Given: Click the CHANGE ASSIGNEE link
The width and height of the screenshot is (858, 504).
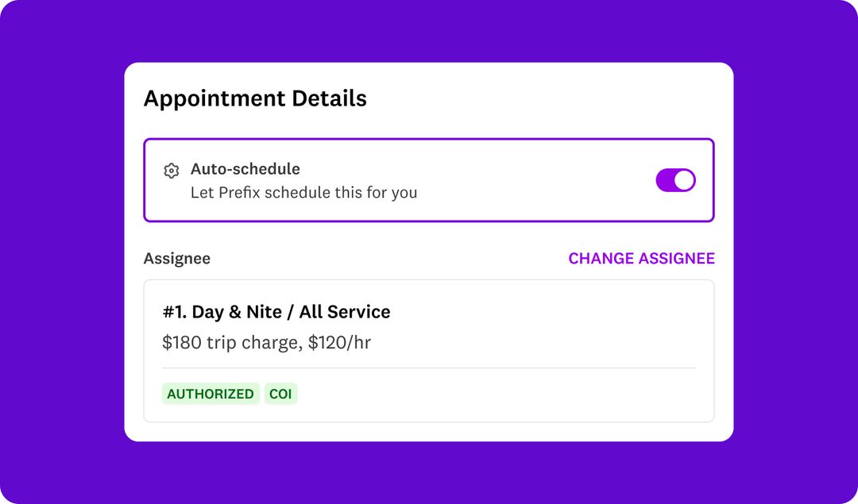Looking at the screenshot, I should pyautogui.click(x=641, y=259).
